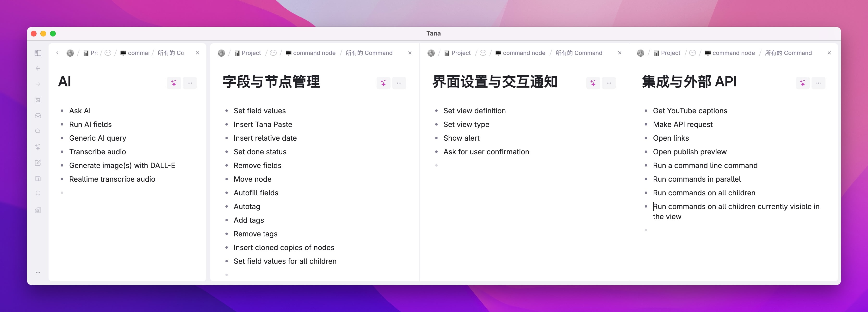The height and width of the screenshot is (312, 868).
Task: Close the 界面设置与交互通知 panel
Action: (x=620, y=53)
